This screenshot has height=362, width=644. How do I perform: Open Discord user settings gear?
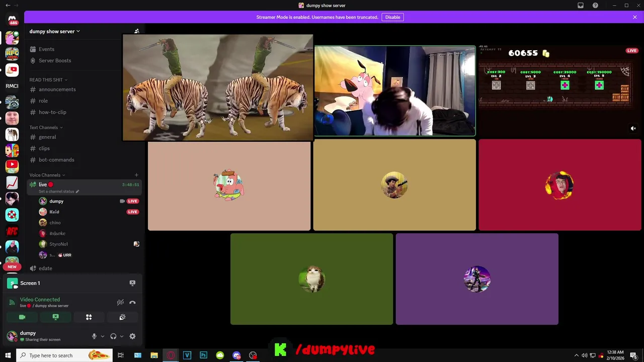point(132,336)
